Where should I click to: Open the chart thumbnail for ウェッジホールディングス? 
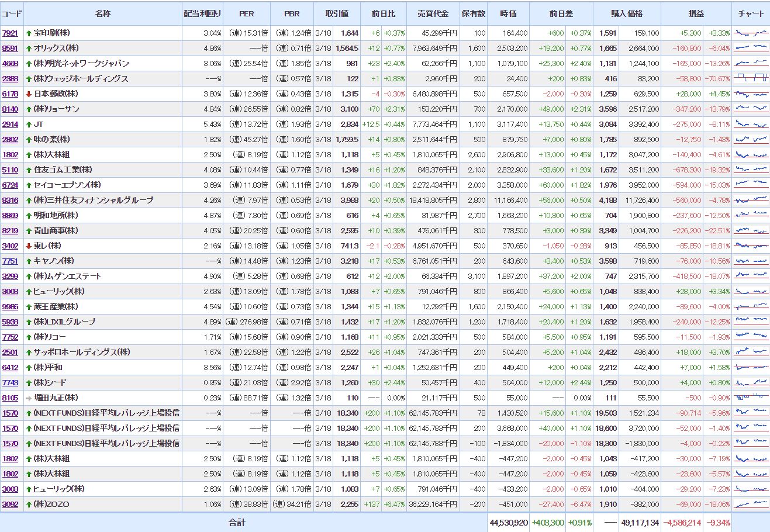click(x=751, y=78)
